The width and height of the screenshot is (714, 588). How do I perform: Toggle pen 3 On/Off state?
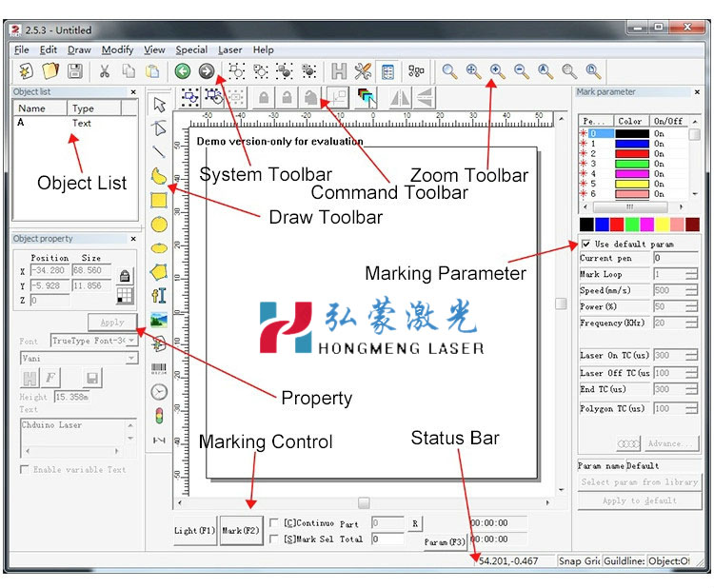tap(659, 164)
